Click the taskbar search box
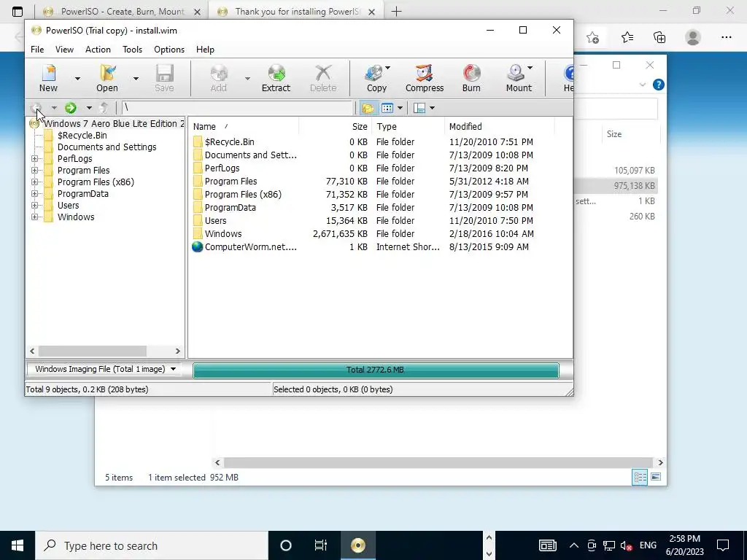747x560 pixels. (x=152, y=545)
